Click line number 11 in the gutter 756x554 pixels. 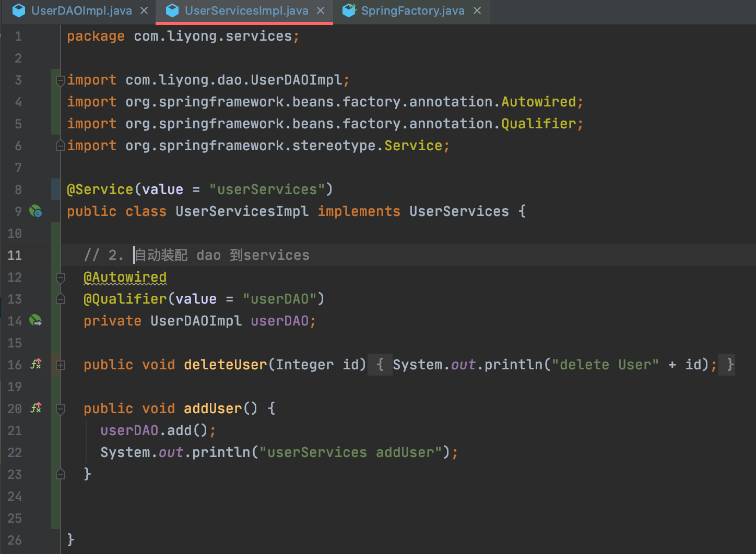15,255
